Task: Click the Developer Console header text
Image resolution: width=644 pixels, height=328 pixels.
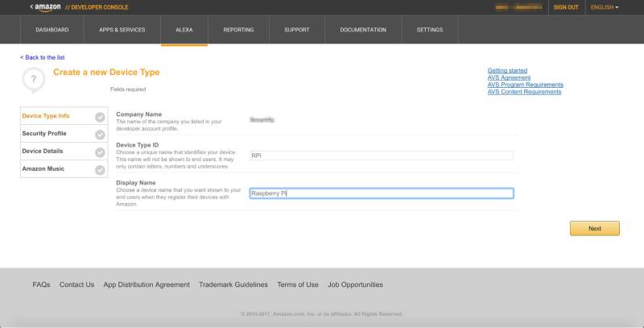Action: coord(97,7)
